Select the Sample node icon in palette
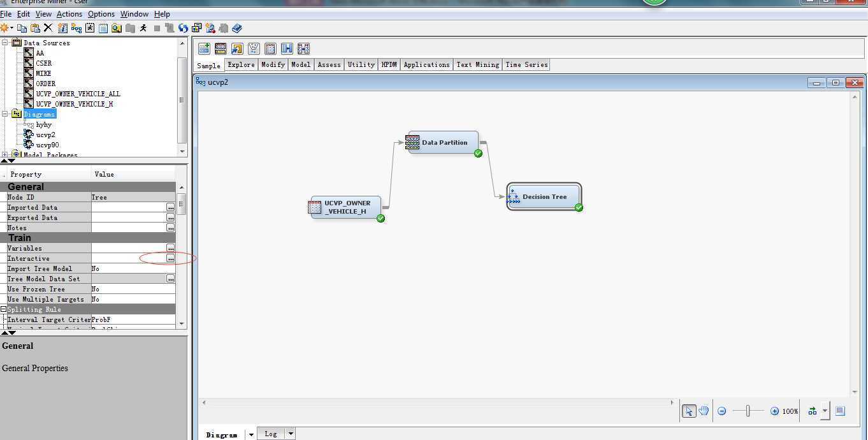Viewport: 868px width, 440px height. pyautogui.click(x=303, y=48)
